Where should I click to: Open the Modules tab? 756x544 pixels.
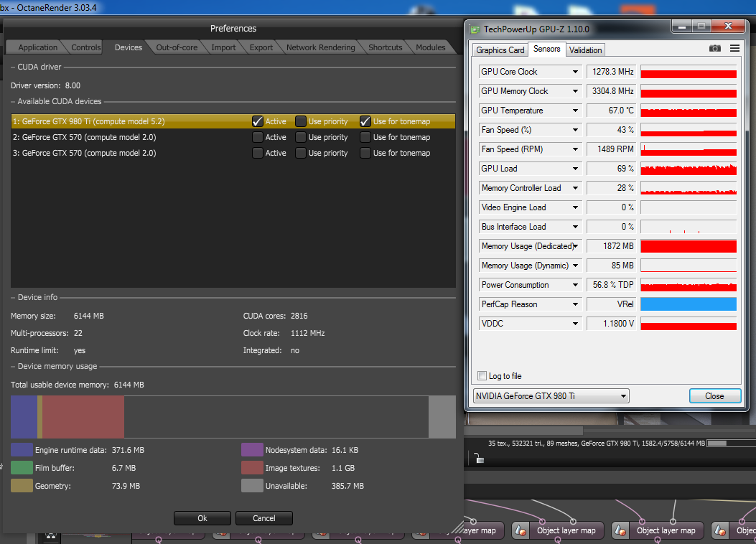[431, 47]
